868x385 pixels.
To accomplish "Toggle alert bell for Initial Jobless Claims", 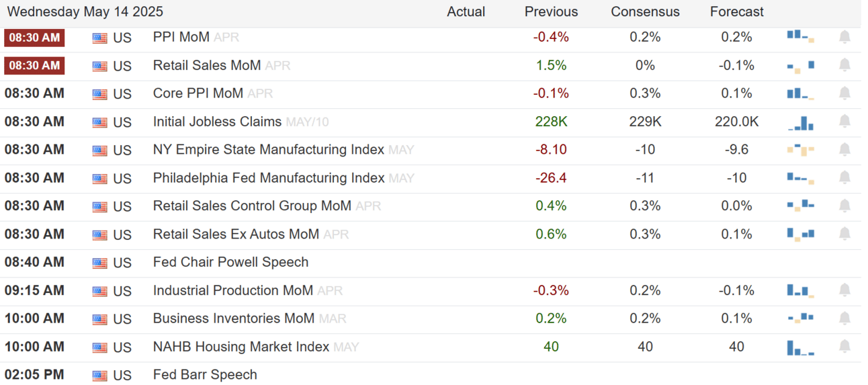I will coord(844,122).
